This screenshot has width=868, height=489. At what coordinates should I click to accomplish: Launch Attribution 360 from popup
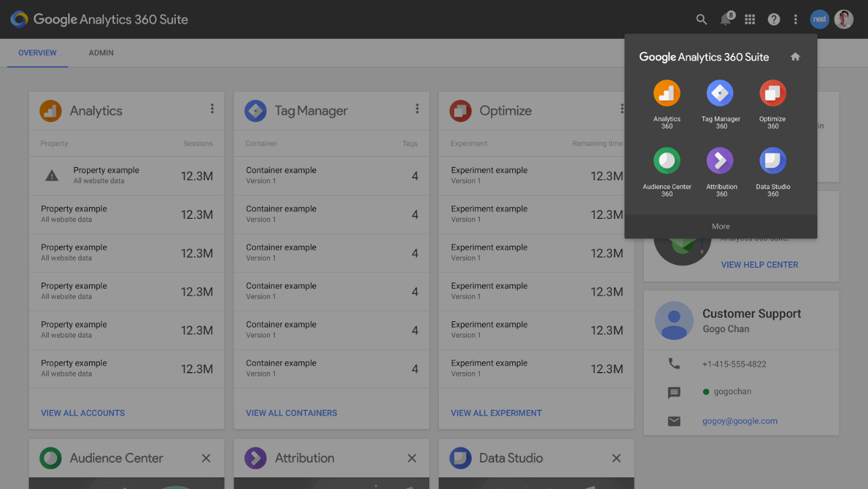(721, 172)
